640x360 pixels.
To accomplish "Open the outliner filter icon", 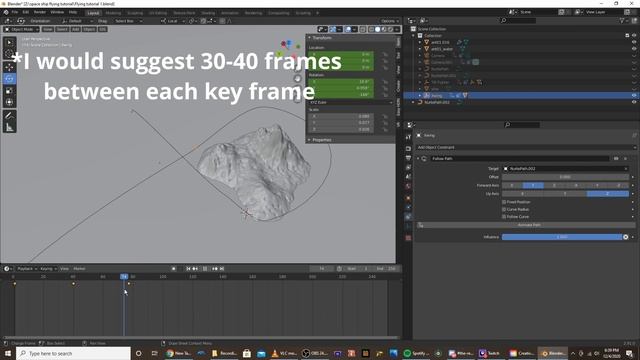I will click(x=622, y=20).
